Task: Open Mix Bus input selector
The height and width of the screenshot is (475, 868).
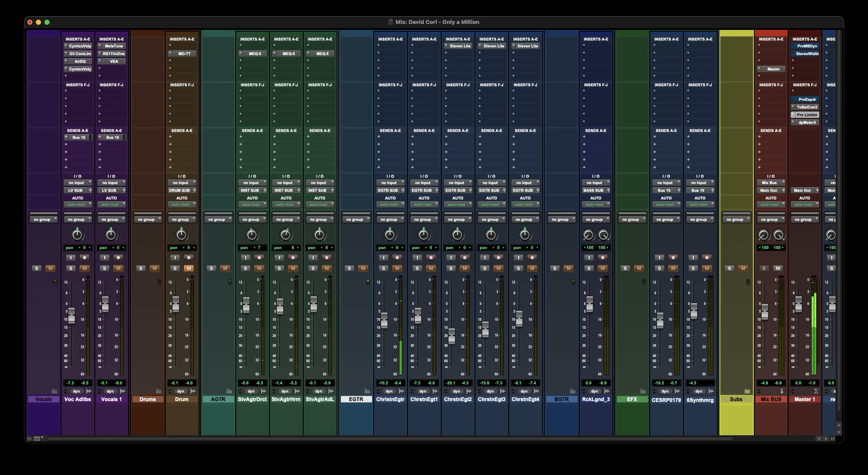Action: point(771,183)
